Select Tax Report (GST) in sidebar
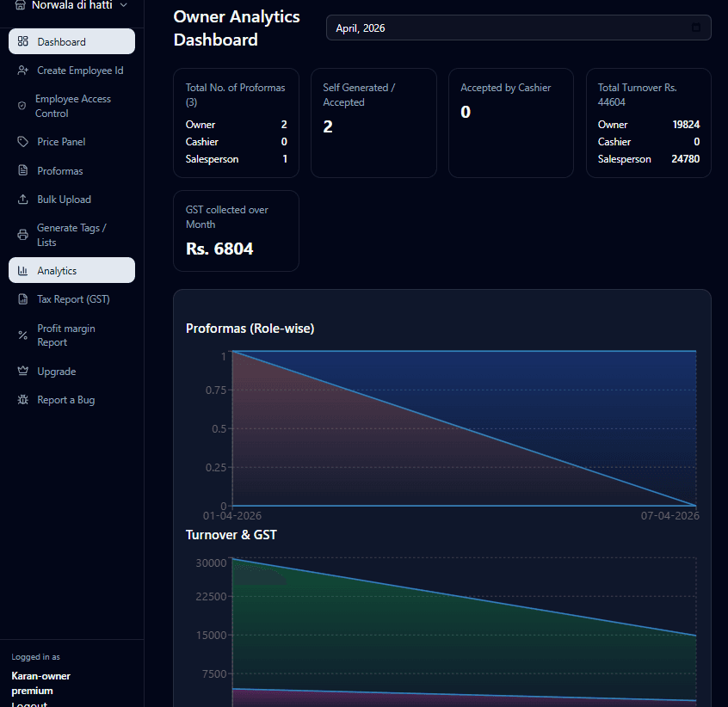 tap(73, 299)
